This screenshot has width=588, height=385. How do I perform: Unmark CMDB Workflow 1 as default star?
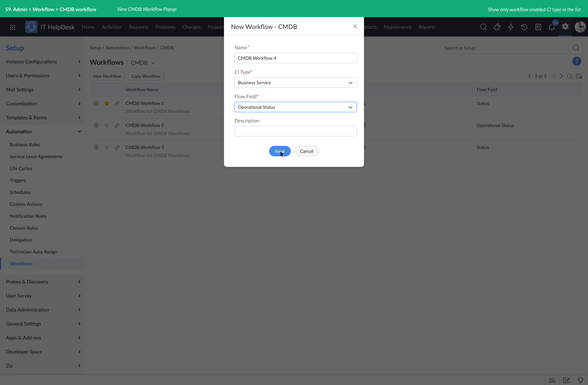tap(107, 103)
